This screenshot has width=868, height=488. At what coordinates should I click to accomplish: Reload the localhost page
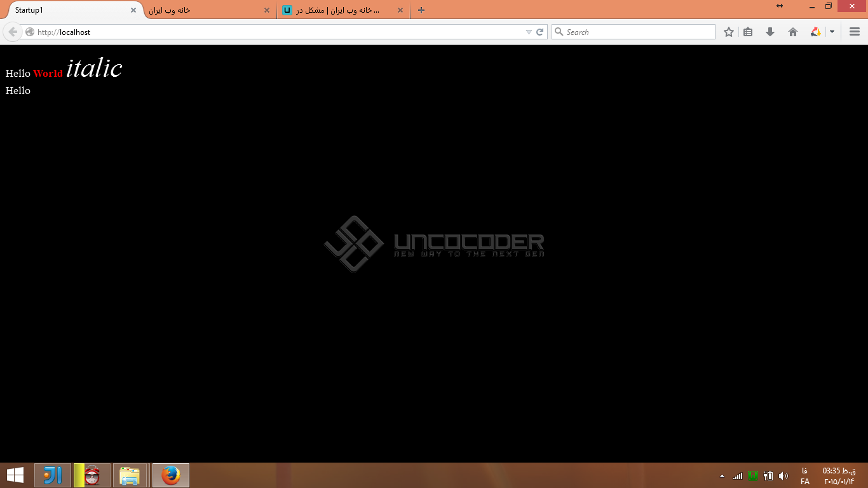point(540,32)
